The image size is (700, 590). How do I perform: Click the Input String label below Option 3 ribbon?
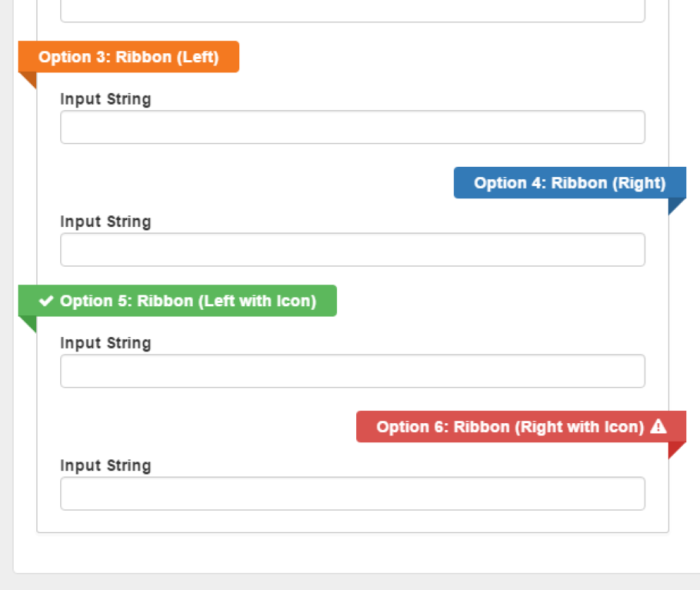pos(106,99)
